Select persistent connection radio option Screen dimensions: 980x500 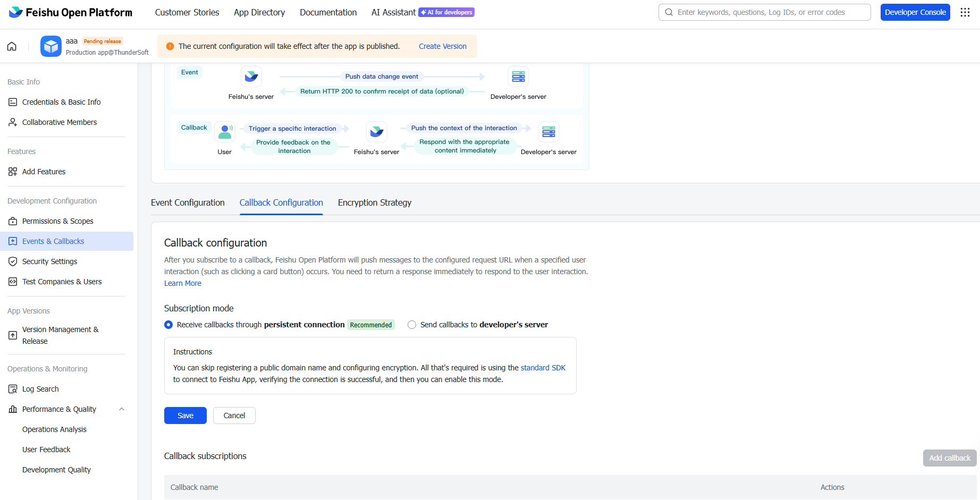click(x=168, y=325)
